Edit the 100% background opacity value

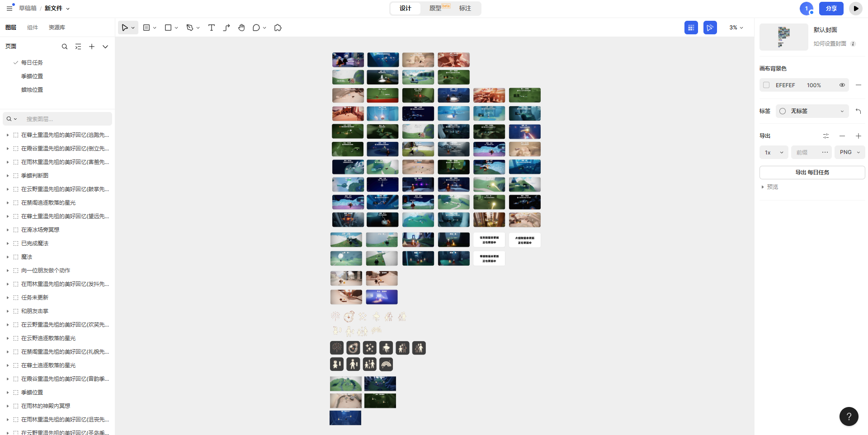(814, 85)
